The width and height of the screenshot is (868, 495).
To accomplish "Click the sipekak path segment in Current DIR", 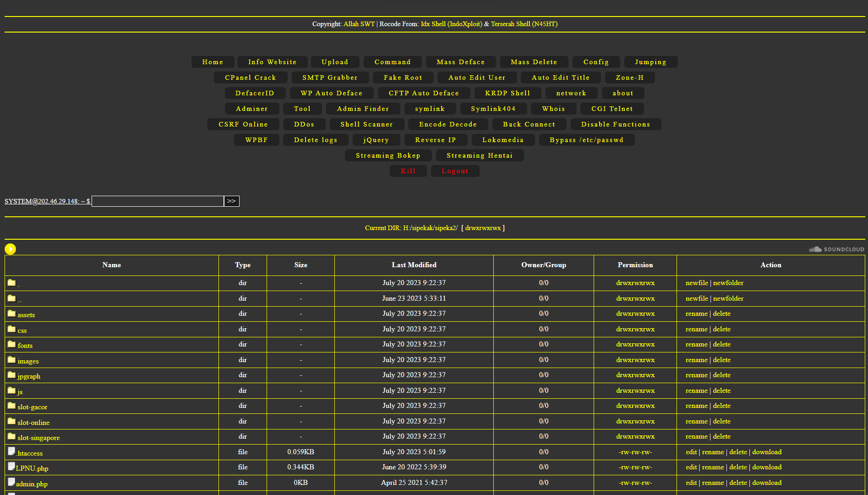I will (x=423, y=228).
